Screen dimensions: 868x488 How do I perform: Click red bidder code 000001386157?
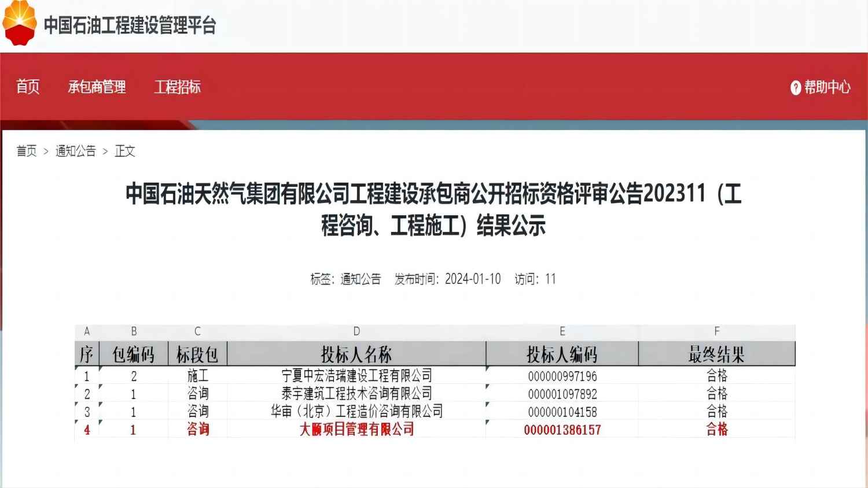point(562,430)
